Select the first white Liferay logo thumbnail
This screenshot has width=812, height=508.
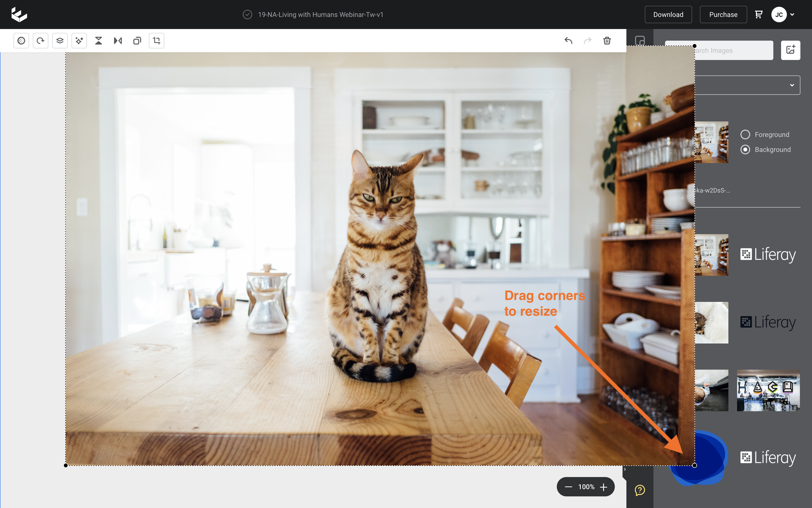(768, 255)
